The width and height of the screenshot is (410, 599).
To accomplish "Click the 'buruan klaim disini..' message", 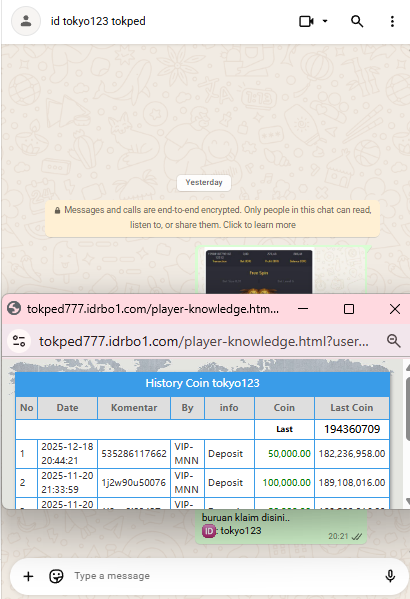I will [246, 518].
